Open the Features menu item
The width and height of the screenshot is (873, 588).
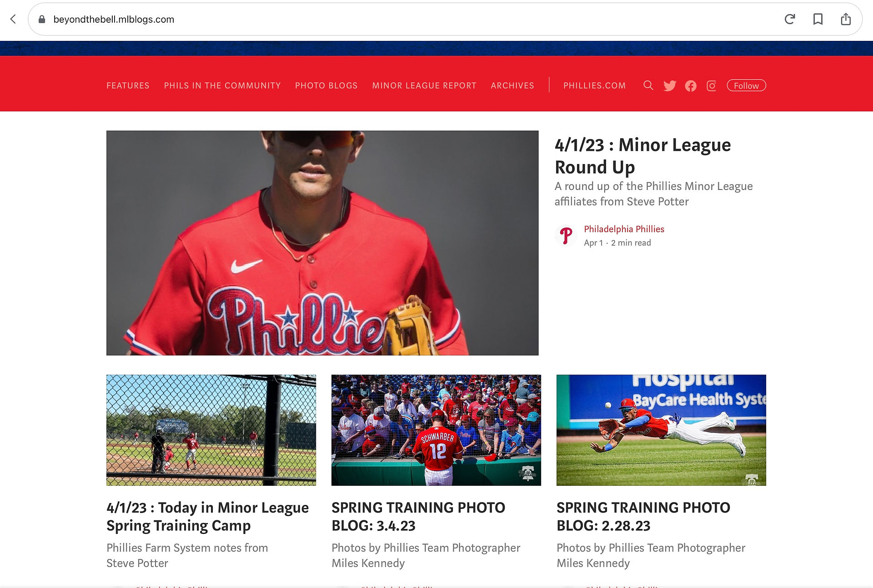pyautogui.click(x=128, y=85)
